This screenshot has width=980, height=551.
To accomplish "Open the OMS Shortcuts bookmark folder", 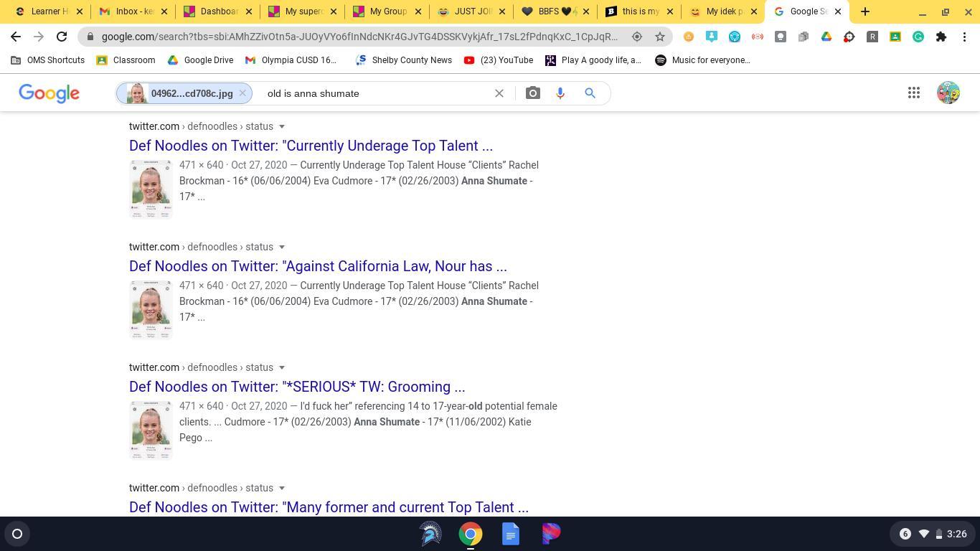I will coord(48,60).
